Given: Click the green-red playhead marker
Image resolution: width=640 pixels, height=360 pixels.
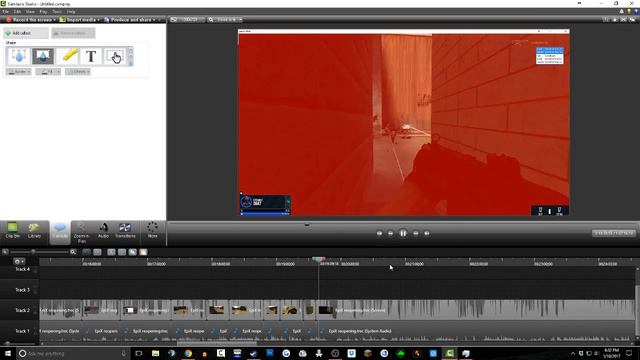Looking at the screenshot, I should pyautogui.click(x=319, y=259).
